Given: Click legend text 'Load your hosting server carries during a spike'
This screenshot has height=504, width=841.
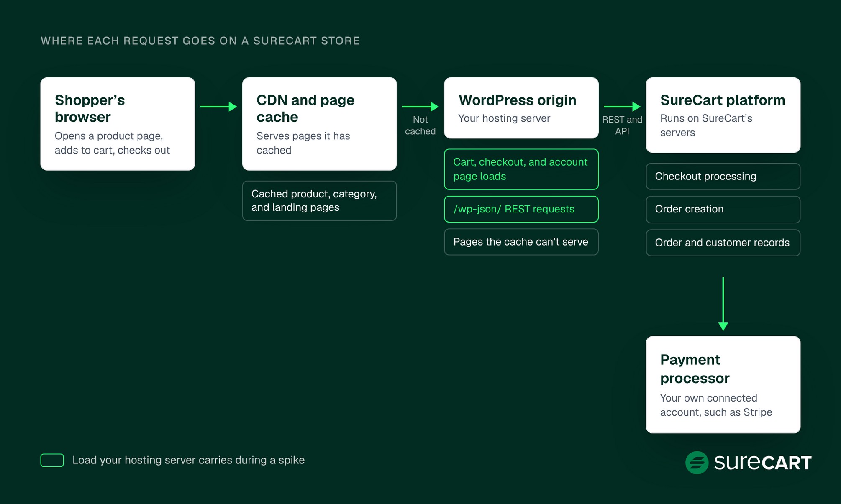Looking at the screenshot, I should [x=188, y=460].
